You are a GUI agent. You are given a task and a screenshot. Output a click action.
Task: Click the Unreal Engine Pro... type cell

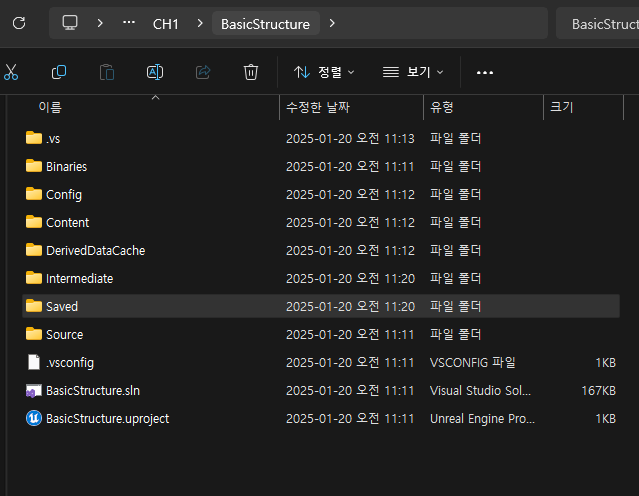(483, 419)
